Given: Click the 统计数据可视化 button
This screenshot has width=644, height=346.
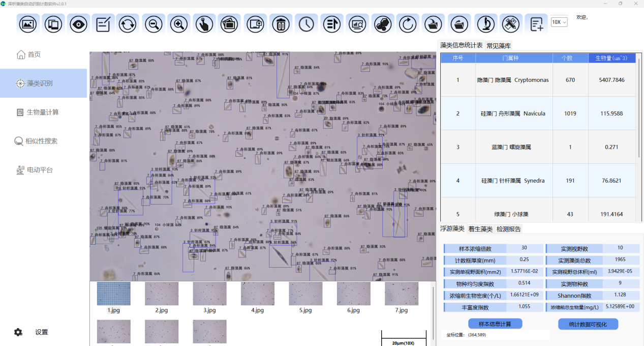Looking at the screenshot, I should coord(588,324).
